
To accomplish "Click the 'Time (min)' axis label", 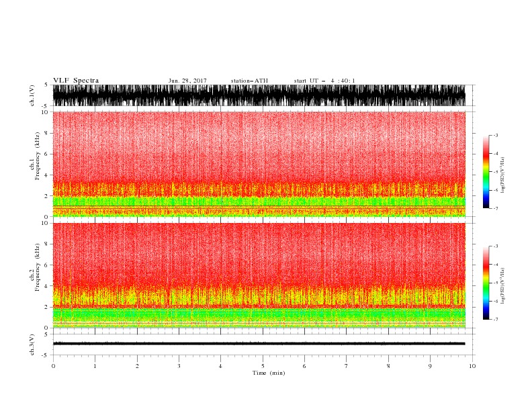I will (269, 373).
